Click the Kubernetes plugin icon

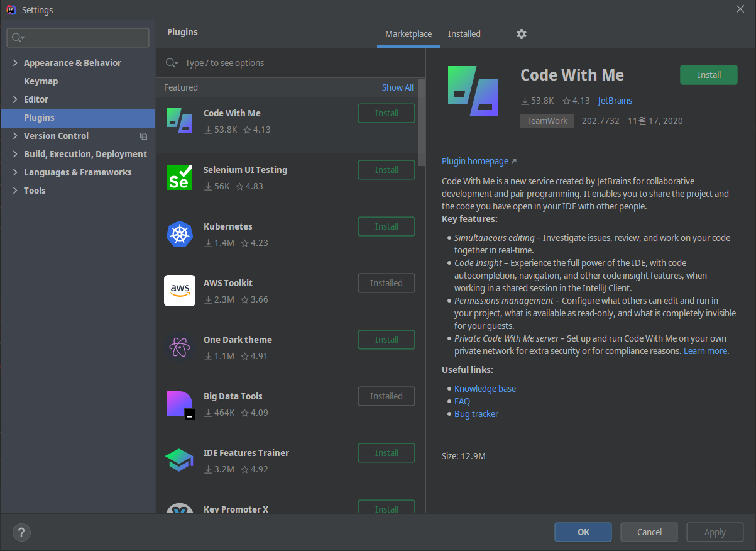pos(180,234)
